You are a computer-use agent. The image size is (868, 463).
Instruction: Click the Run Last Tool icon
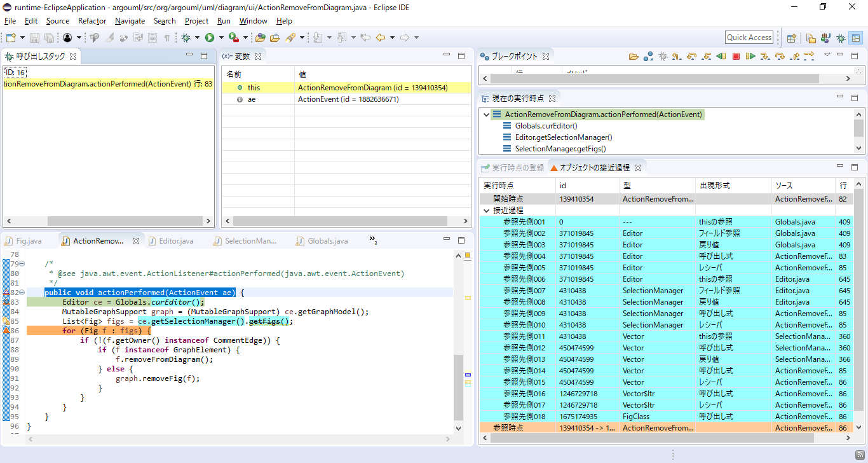click(x=233, y=38)
